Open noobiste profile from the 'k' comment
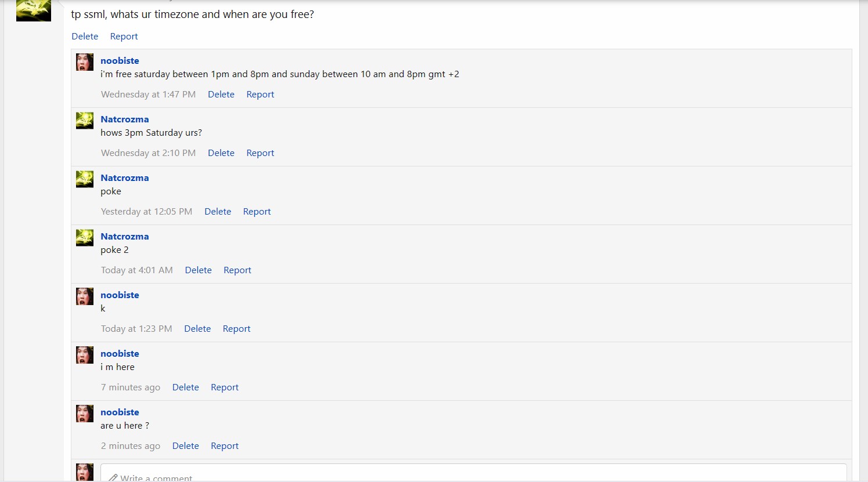868x482 pixels. pyautogui.click(x=120, y=295)
